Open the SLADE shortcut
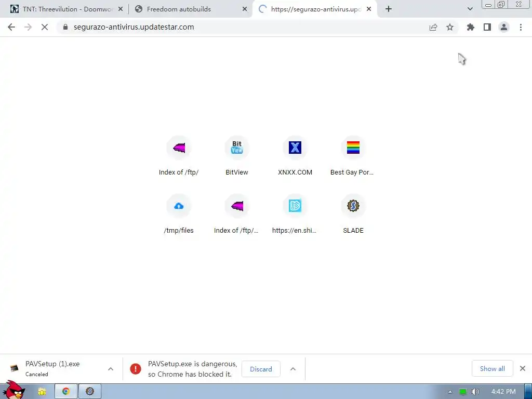 coord(353,214)
